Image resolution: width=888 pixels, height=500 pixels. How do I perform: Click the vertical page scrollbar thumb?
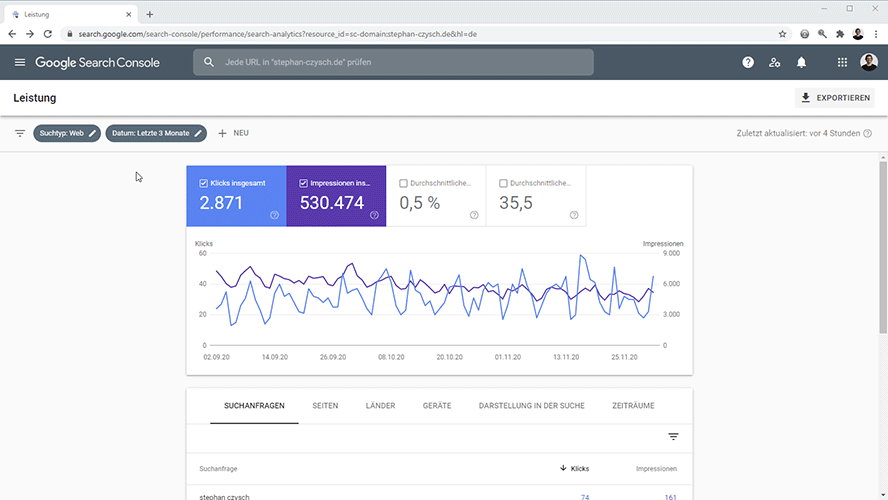883,247
